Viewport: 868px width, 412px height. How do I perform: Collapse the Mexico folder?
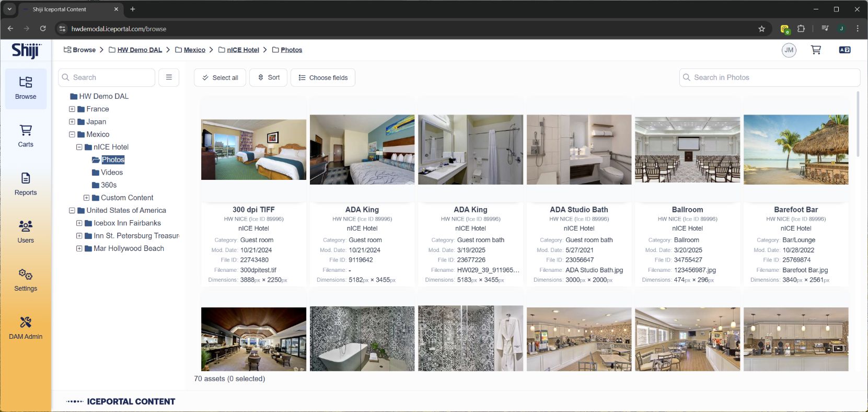(72, 134)
